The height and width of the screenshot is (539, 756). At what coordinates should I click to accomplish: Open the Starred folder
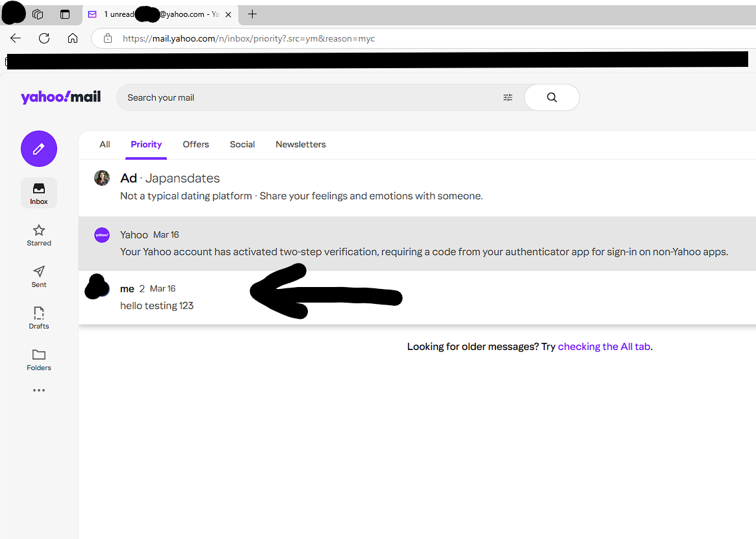38,235
